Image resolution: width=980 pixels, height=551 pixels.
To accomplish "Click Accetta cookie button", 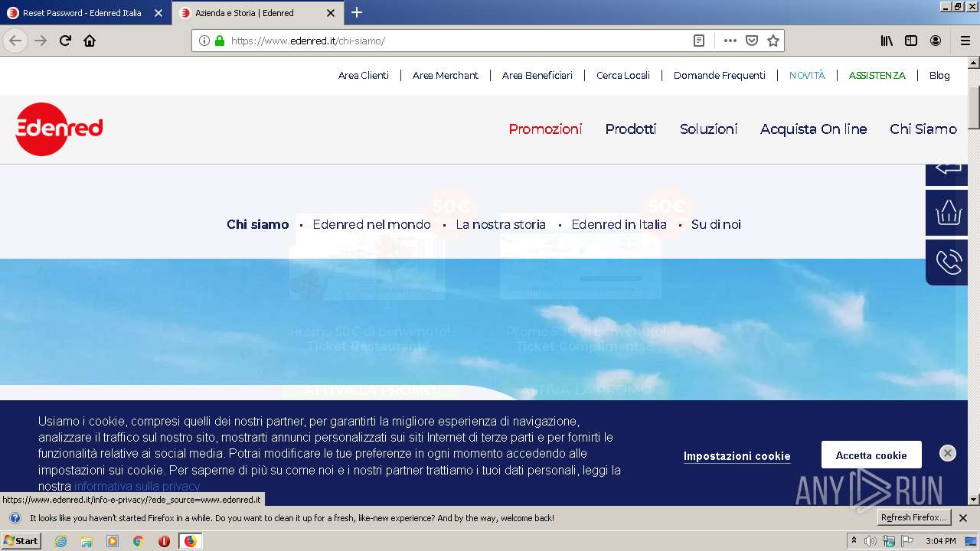I will pyautogui.click(x=871, y=455).
